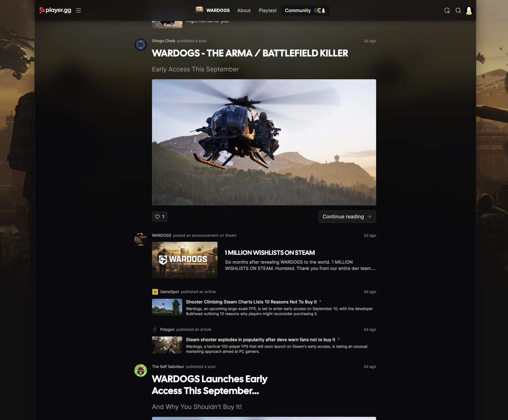Screen dimensions: 508x420
Task: Click the external link arrow on GameSpot article
Action: pyautogui.click(x=320, y=301)
